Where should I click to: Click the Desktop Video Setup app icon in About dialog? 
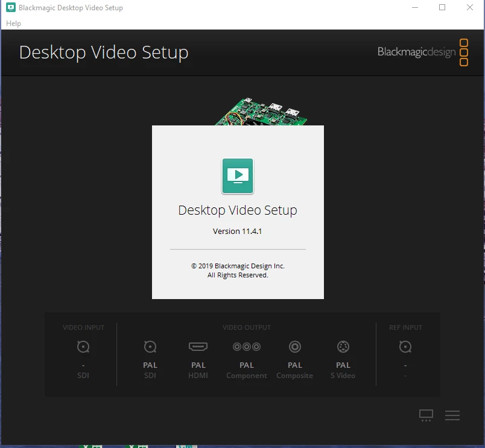click(238, 176)
